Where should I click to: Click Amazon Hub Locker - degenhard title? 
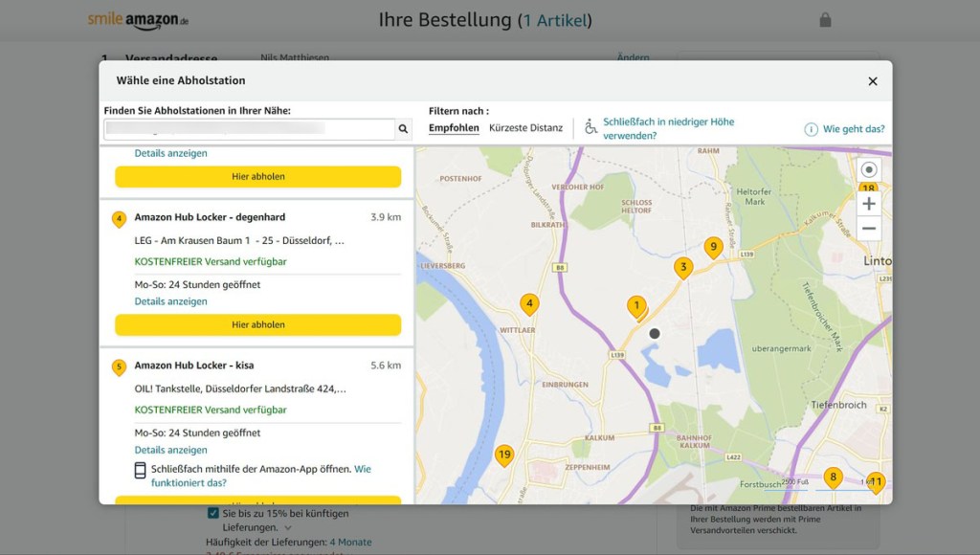tap(210, 217)
